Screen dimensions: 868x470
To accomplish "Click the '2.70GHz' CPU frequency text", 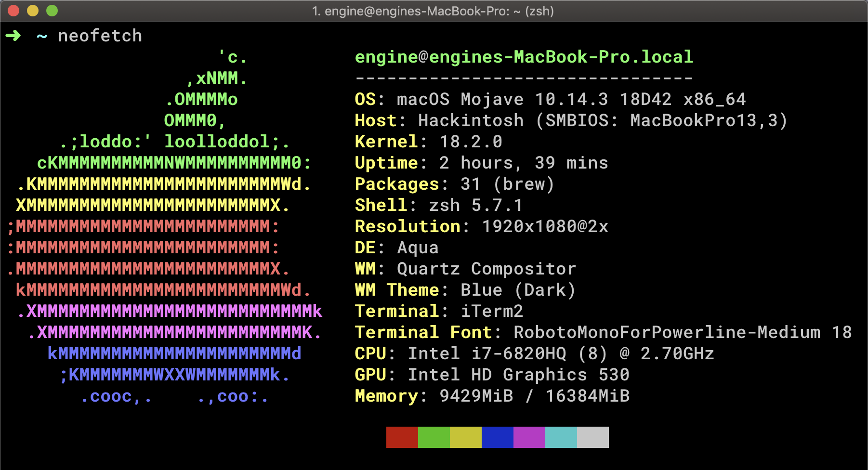I will (677, 353).
